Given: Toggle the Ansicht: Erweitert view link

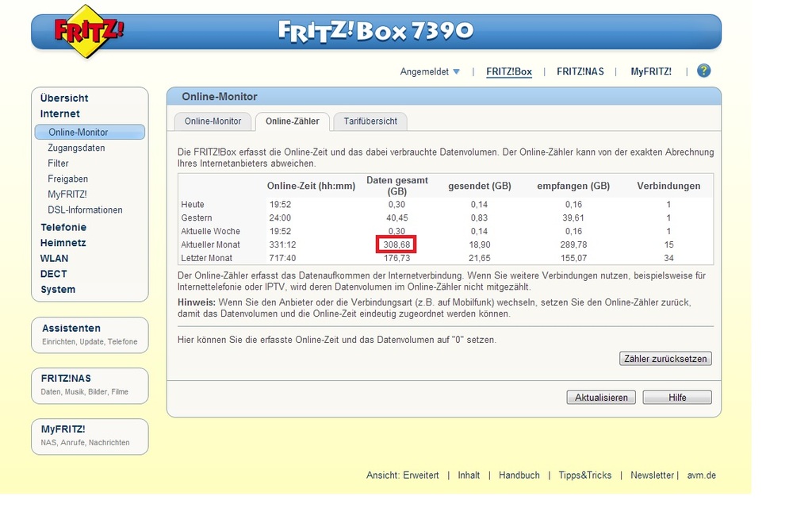Looking at the screenshot, I should 402,475.
